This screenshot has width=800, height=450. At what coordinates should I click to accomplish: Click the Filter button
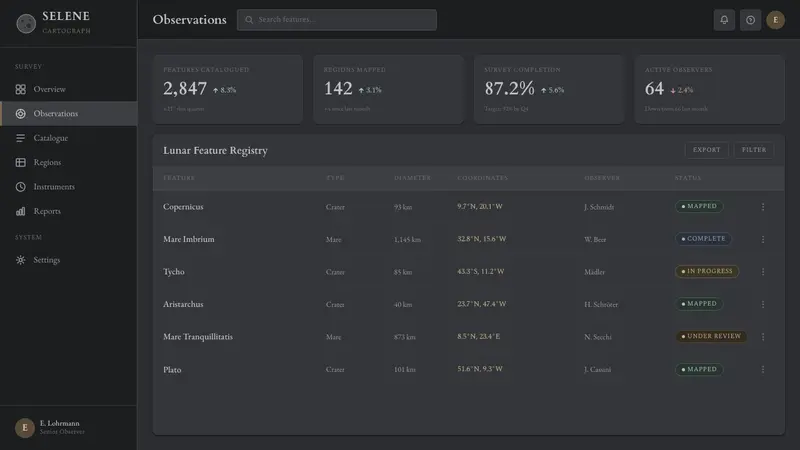(754, 150)
